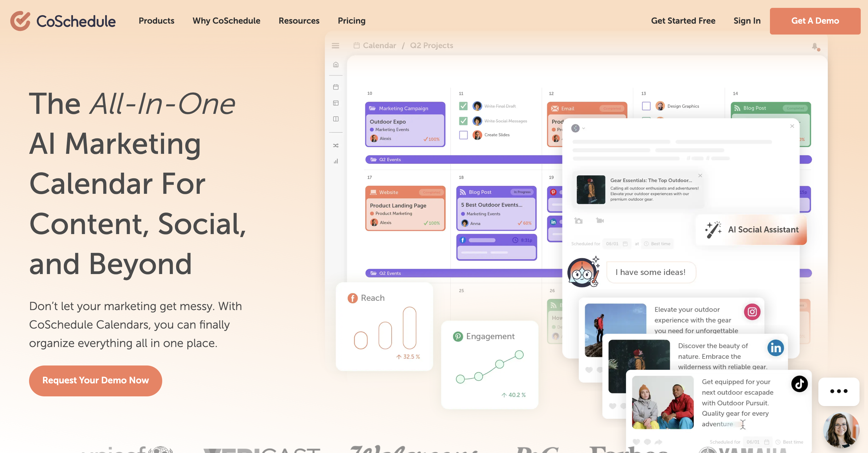The height and width of the screenshot is (453, 868).
Task: Click the Get Started Free button
Action: coord(682,21)
